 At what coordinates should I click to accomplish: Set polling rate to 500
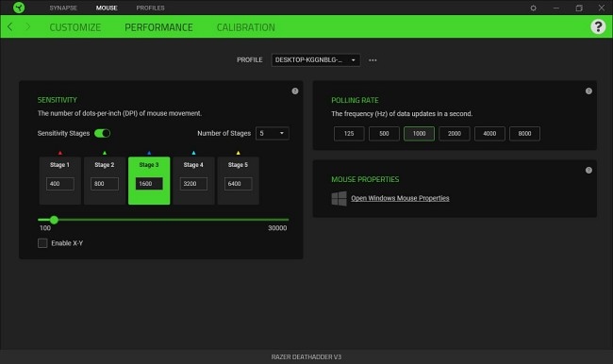coord(384,134)
